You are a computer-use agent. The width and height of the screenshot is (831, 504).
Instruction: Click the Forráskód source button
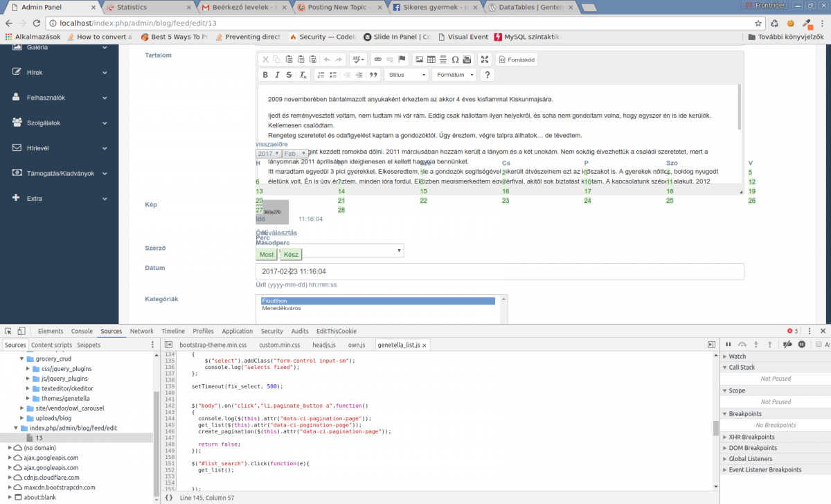point(517,60)
